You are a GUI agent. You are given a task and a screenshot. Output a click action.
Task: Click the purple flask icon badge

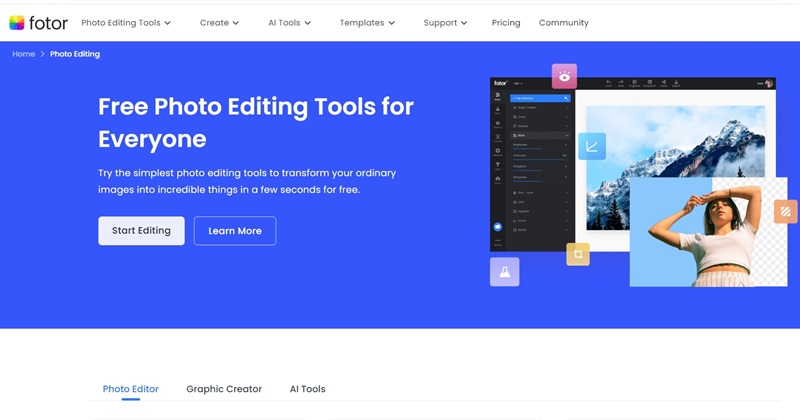pos(504,271)
